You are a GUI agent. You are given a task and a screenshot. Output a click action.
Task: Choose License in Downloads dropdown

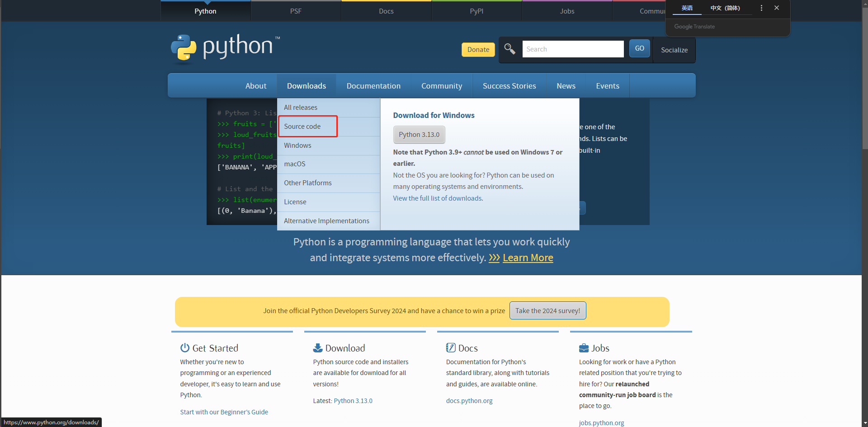click(328, 202)
